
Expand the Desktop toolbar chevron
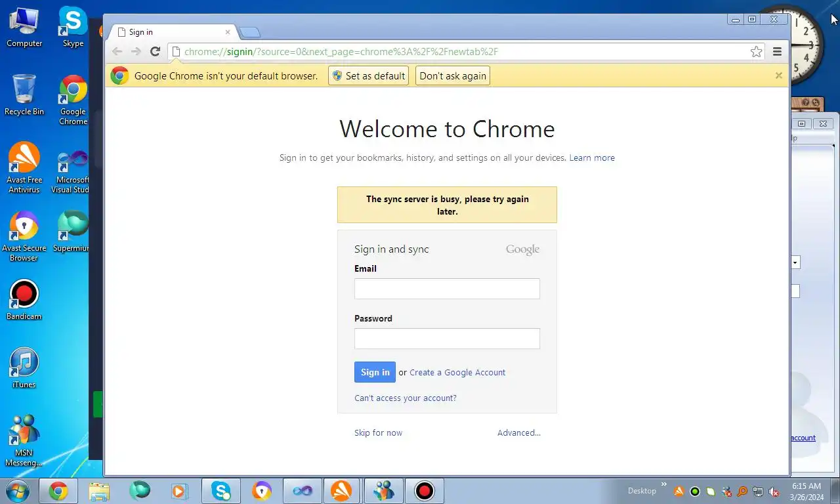click(x=663, y=485)
